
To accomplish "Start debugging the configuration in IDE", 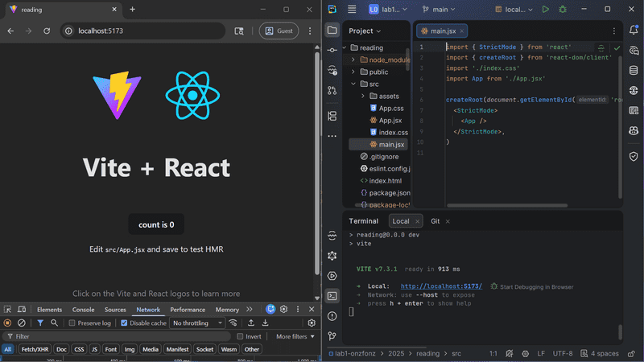I will point(563,9).
